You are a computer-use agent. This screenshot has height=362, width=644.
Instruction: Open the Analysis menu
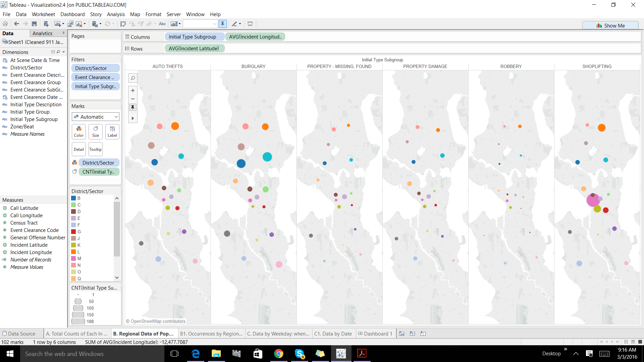coord(116,14)
